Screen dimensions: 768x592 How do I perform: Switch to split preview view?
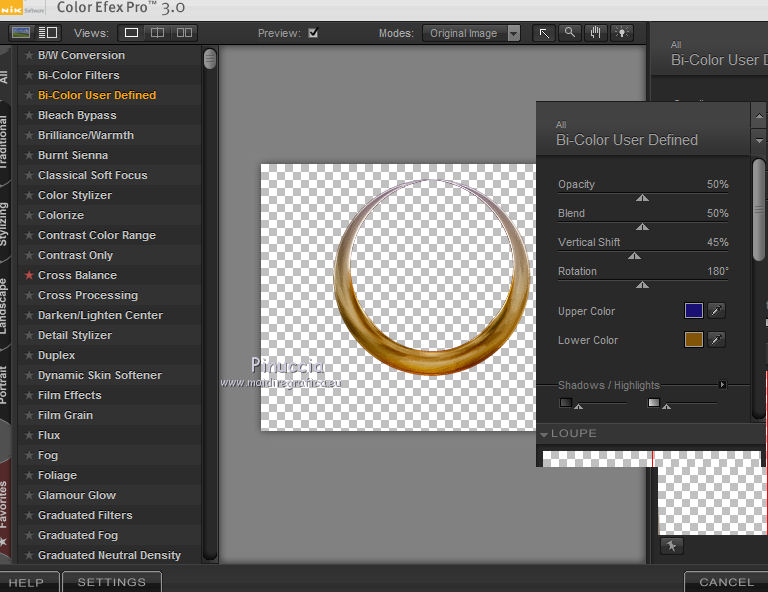[x=157, y=33]
